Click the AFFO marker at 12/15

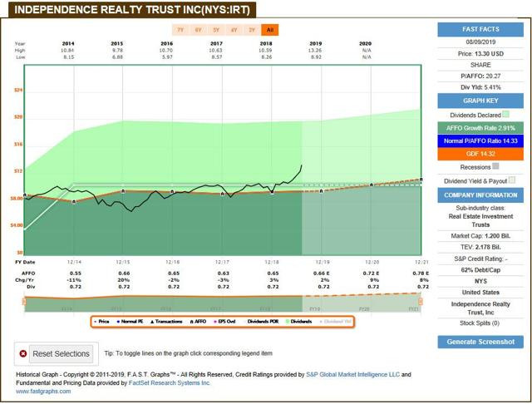click(x=123, y=192)
